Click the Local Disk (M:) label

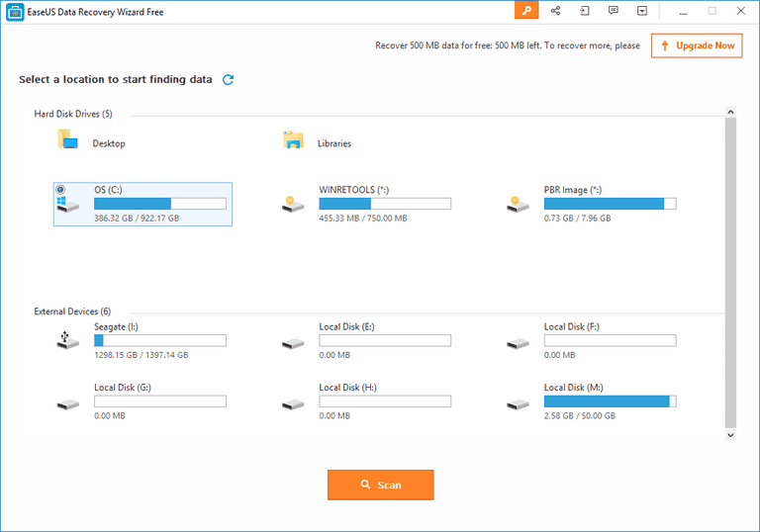pyautogui.click(x=573, y=388)
